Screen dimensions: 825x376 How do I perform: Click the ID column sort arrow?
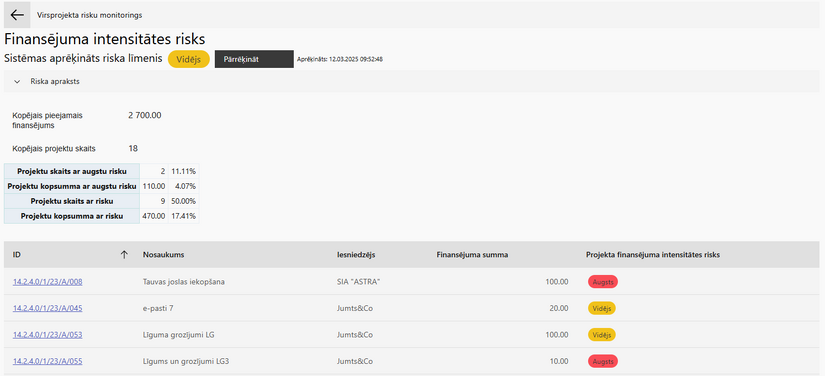coord(124,255)
